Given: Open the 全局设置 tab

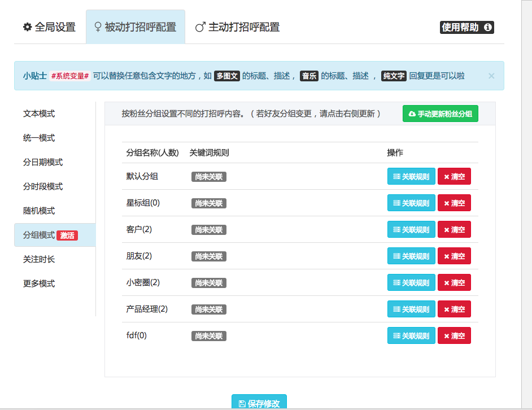Looking at the screenshot, I should (50, 27).
